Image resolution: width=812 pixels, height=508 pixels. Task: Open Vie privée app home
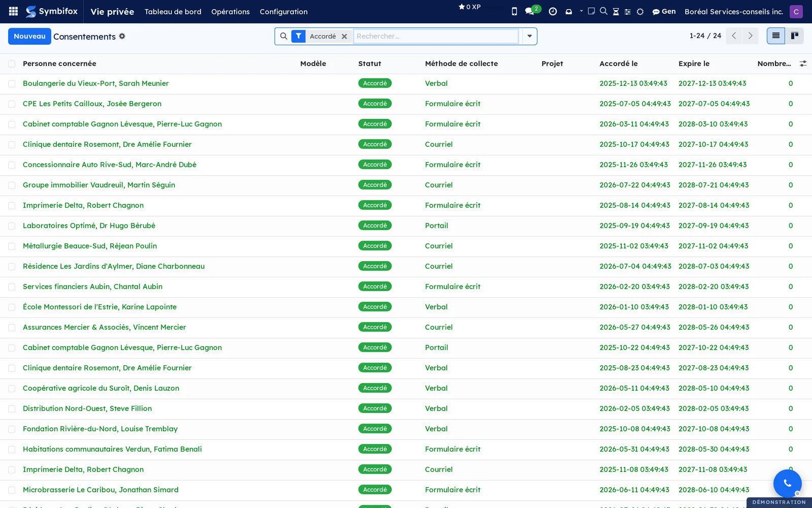click(x=112, y=11)
